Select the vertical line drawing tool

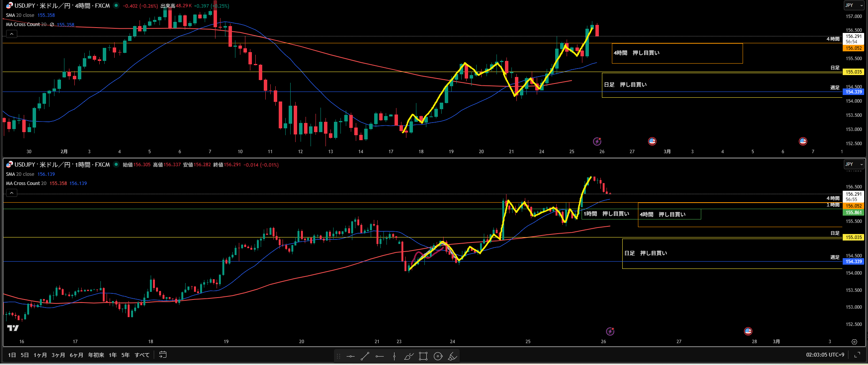tap(394, 357)
